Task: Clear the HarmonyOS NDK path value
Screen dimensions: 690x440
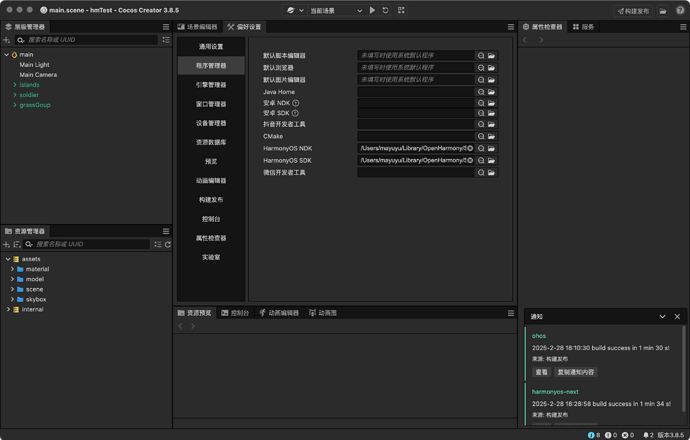Action: click(x=470, y=148)
